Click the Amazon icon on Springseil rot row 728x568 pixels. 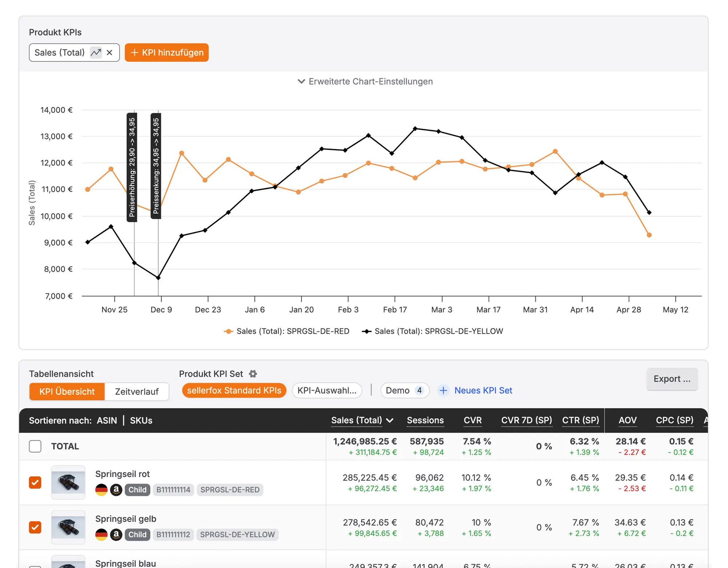click(x=116, y=490)
